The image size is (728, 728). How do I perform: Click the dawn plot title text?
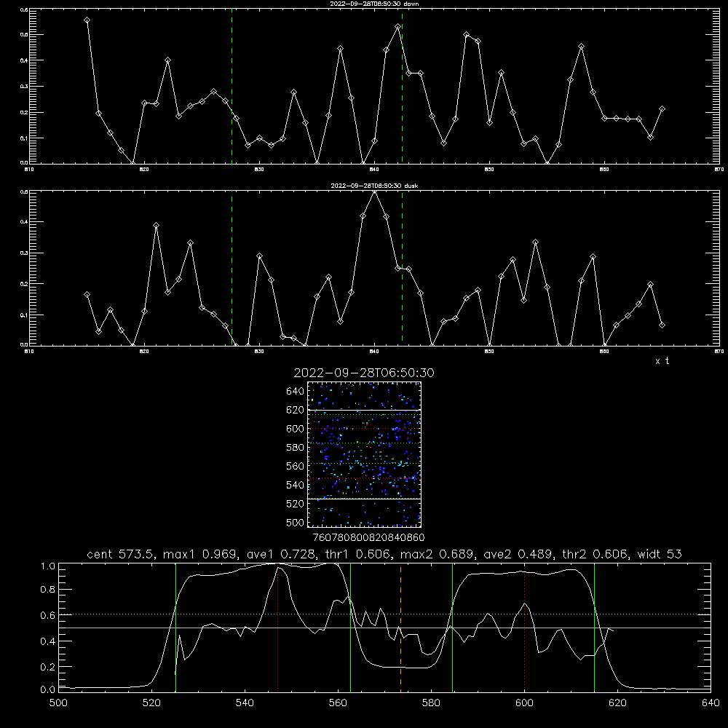click(374, 4)
